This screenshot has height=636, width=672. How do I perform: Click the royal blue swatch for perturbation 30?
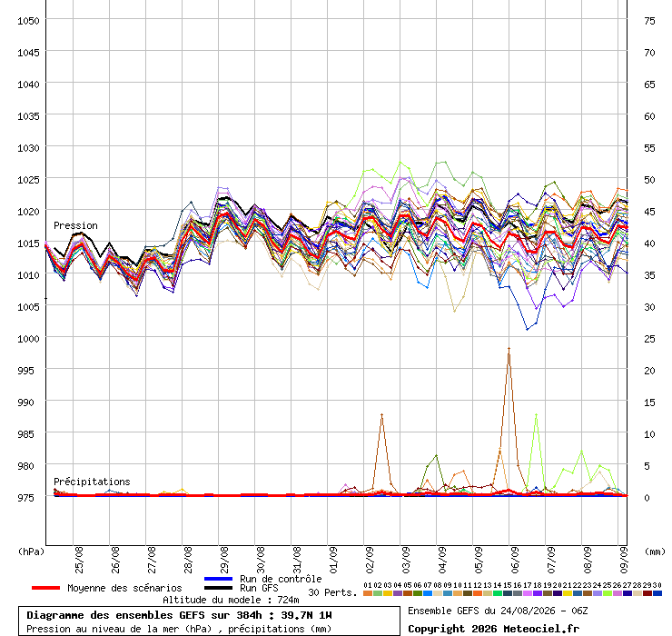pyautogui.click(x=657, y=593)
